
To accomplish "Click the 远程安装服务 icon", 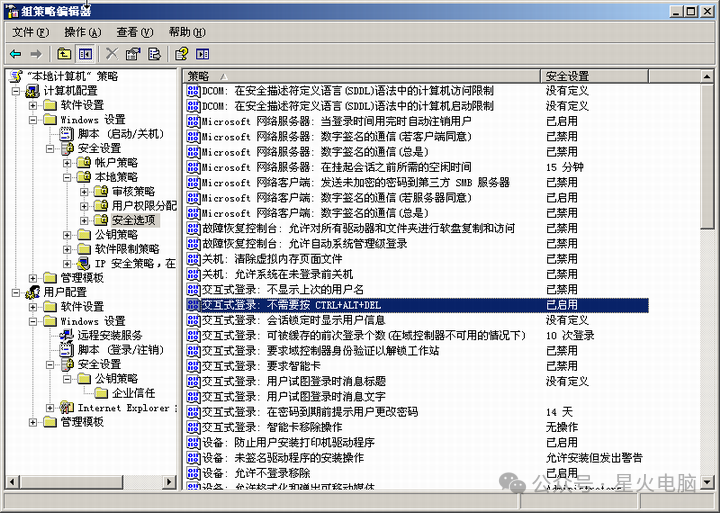I will 67,335.
